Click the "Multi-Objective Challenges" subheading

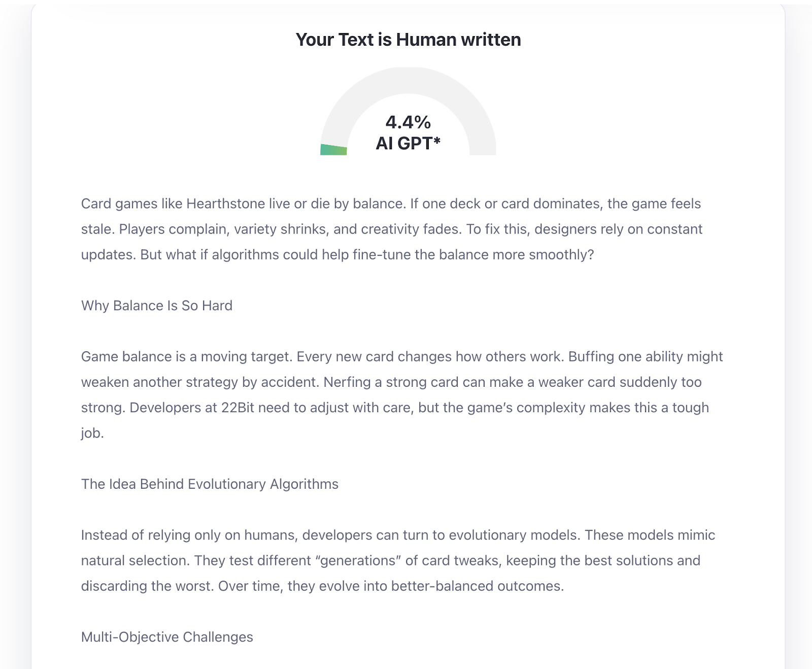(167, 637)
